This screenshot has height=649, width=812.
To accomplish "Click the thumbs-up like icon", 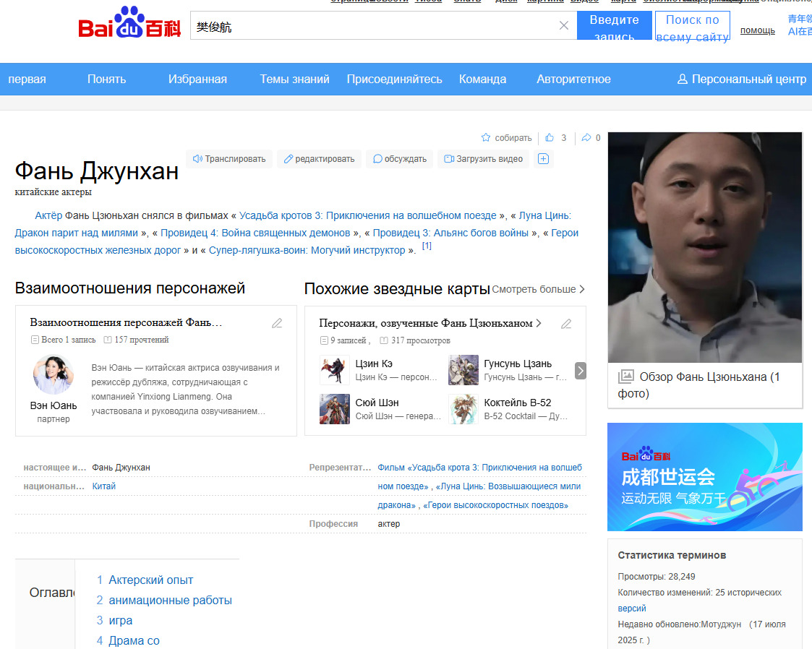I will click(x=550, y=137).
